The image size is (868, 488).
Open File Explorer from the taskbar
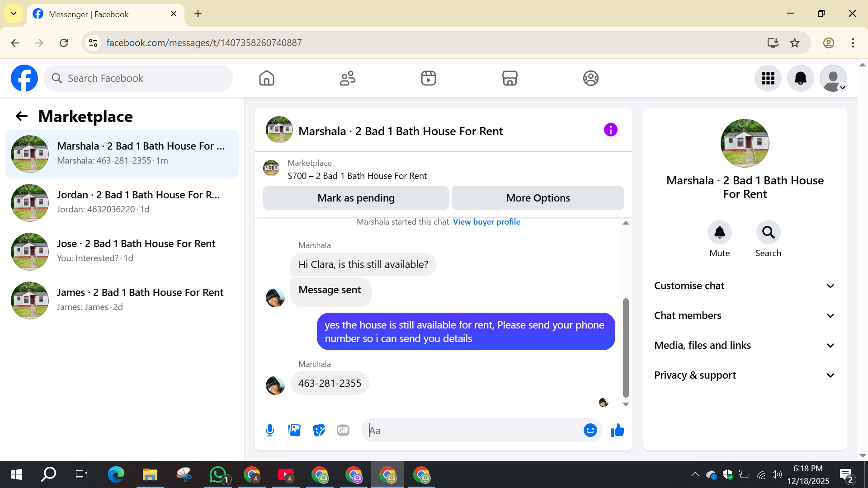pyautogui.click(x=150, y=474)
